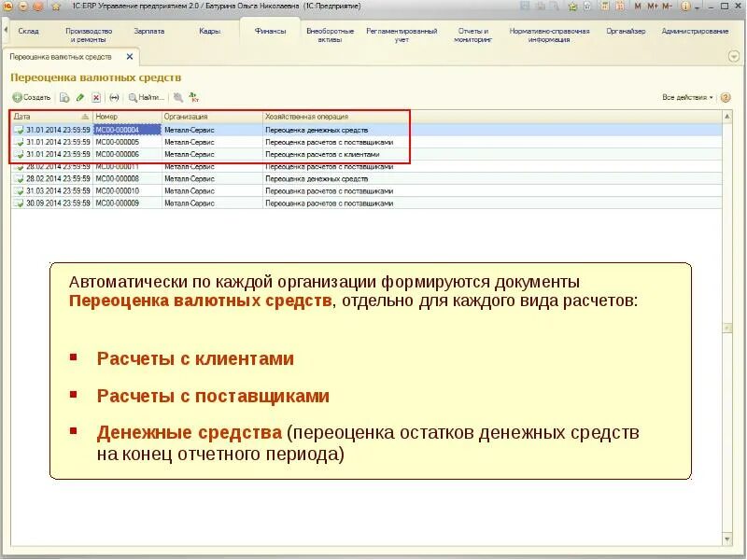Cancel search with the crossed magnifier icon
This screenshot has width=747, height=560.
[178, 98]
